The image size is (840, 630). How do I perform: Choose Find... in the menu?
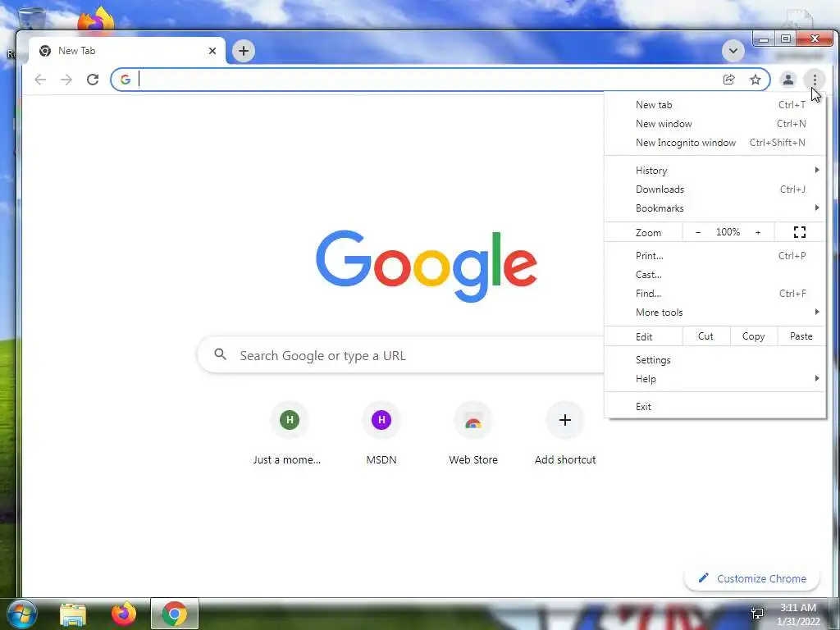pos(715,293)
